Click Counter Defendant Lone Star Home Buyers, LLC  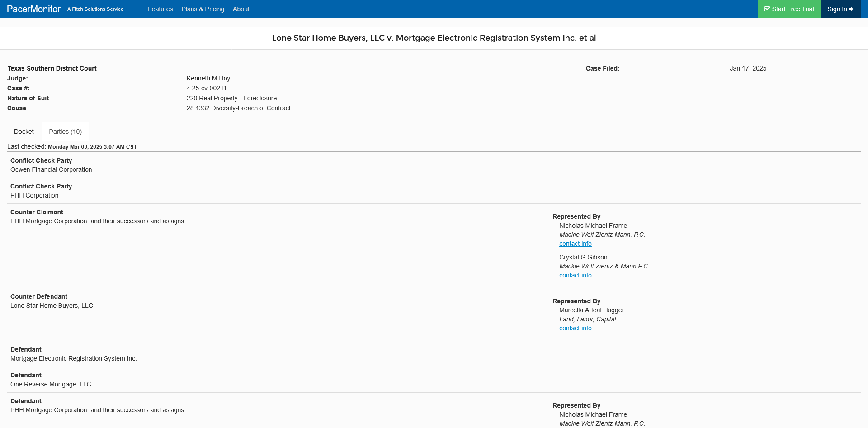52,306
